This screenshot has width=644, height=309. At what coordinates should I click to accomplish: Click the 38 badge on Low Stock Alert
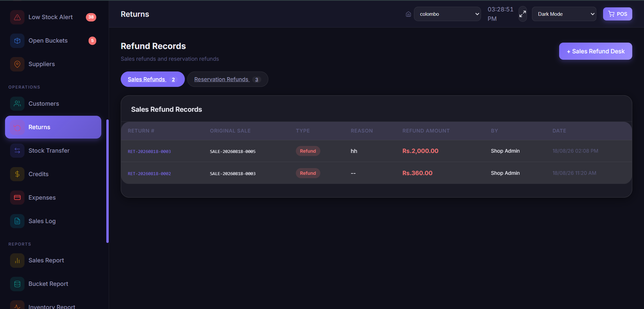click(91, 17)
